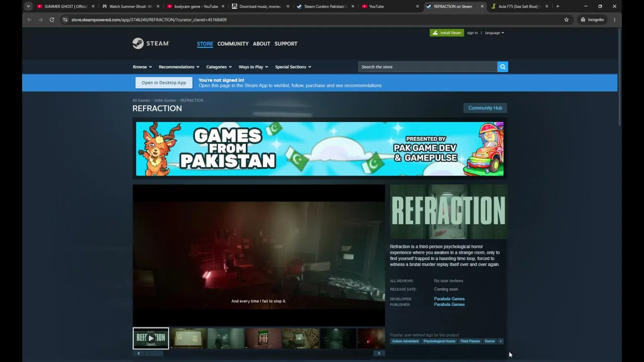Click the Steam logo in the header

(x=151, y=43)
